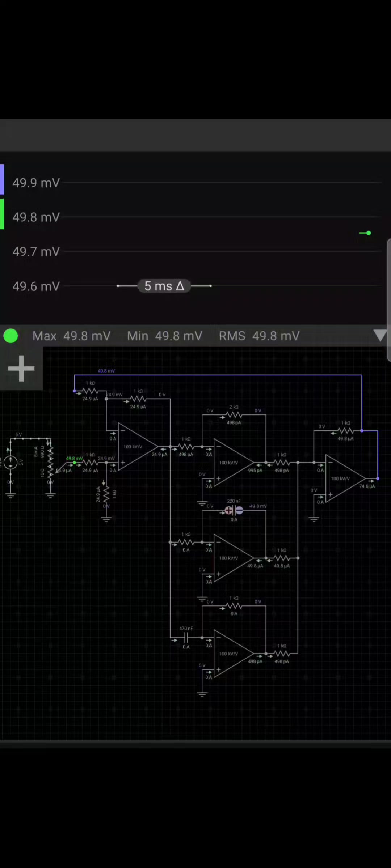Select the 1 kΩ resistor carrying 49.8 µA on final stage

click(346, 430)
